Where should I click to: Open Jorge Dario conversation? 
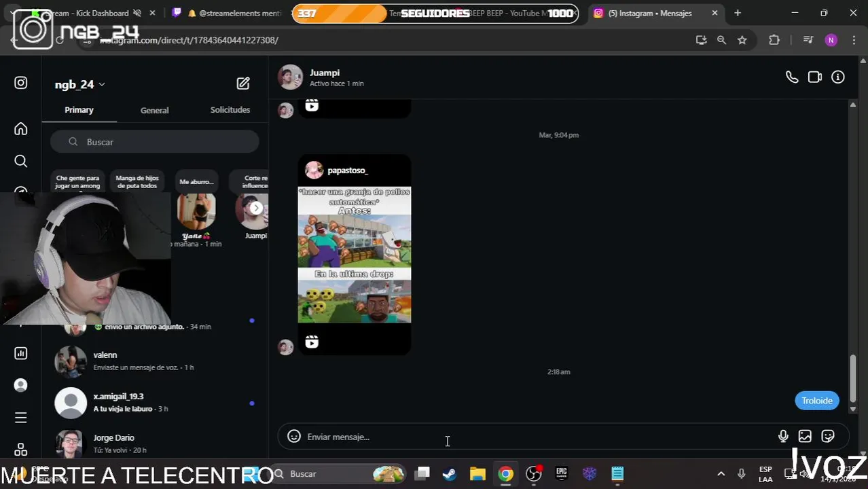pyautogui.click(x=155, y=443)
